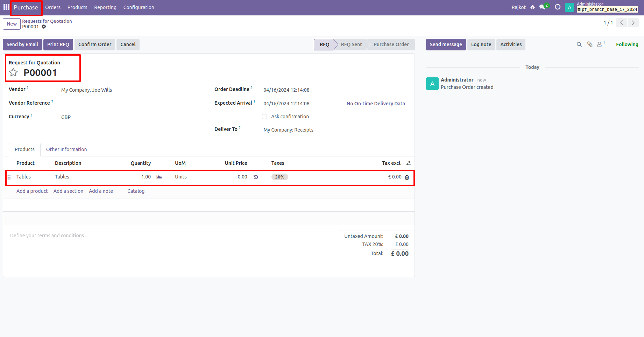
Task: Click the unit price history icon
Action: [256, 177]
